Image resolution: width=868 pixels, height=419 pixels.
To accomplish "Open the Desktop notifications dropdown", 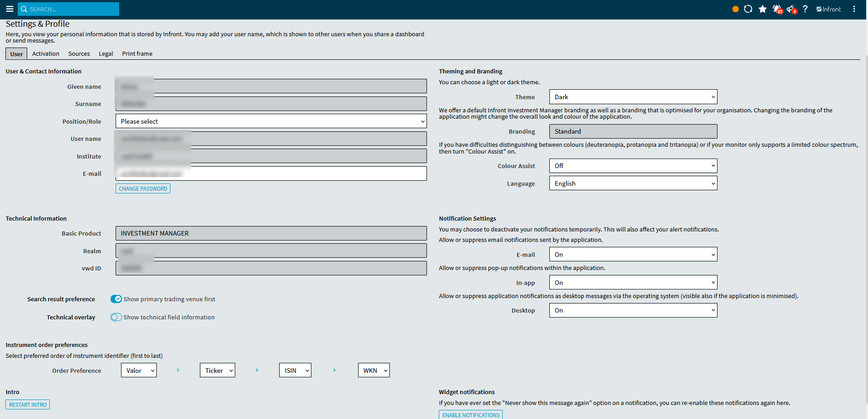I will click(x=633, y=310).
